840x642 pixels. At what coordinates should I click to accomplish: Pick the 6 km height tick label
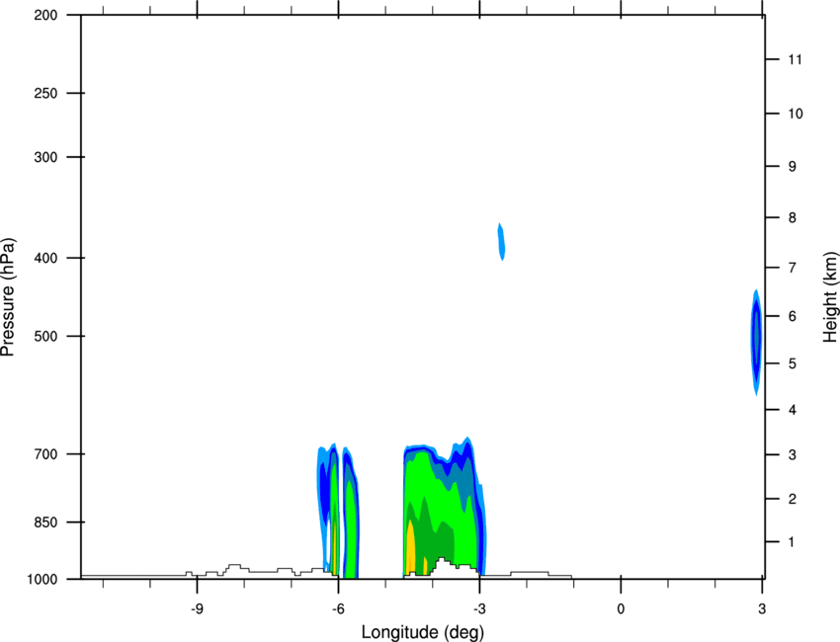(x=793, y=316)
